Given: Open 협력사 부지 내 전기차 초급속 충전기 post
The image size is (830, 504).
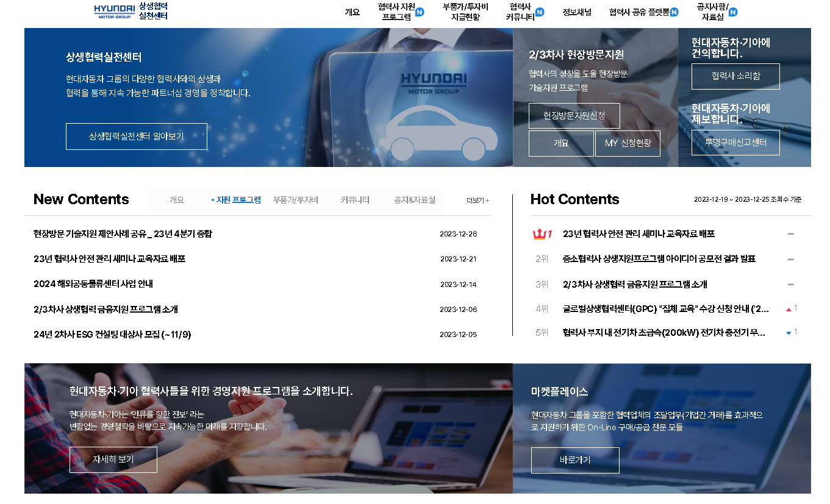Looking at the screenshot, I should click(x=664, y=333).
